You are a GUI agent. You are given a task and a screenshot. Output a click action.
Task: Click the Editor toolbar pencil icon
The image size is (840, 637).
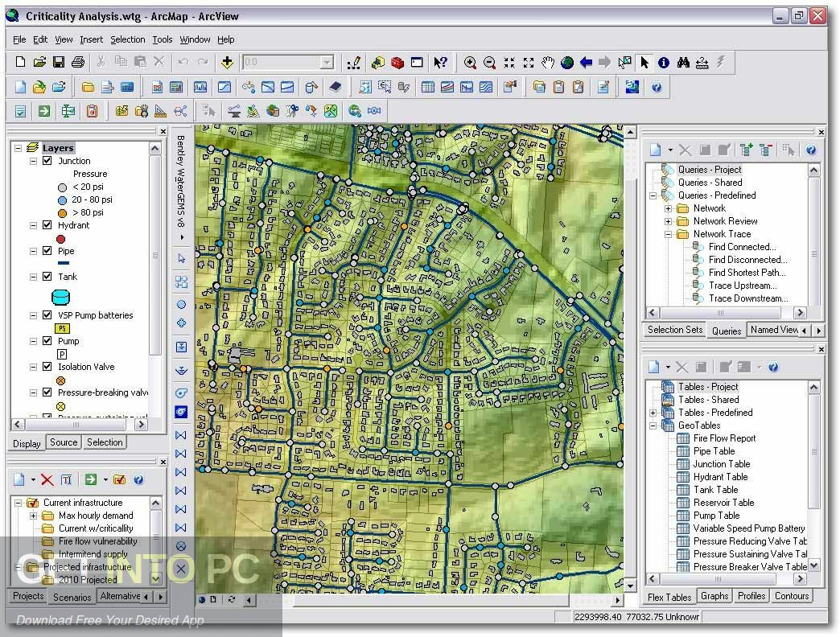tap(353, 63)
